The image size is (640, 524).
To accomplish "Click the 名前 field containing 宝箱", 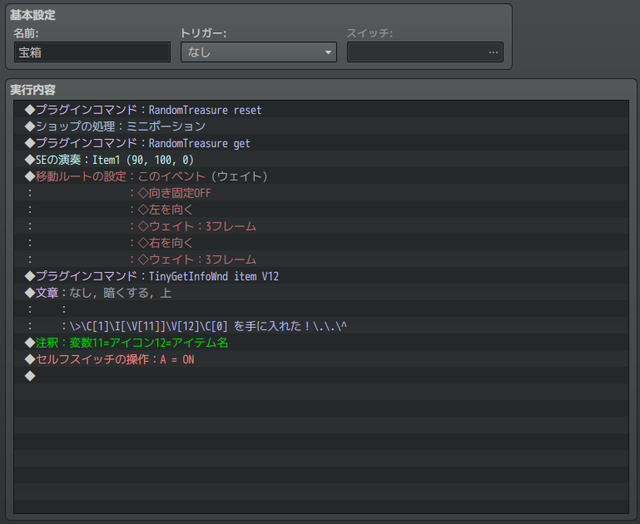I will 92,52.
